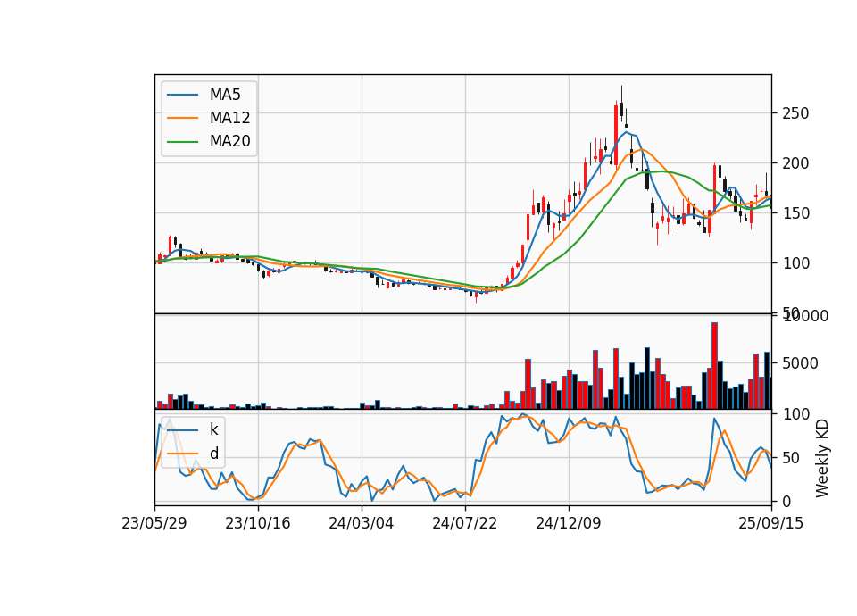Click the 24/03/04 date axis label
The width and height of the screenshot is (857, 616).
(362, 523)
